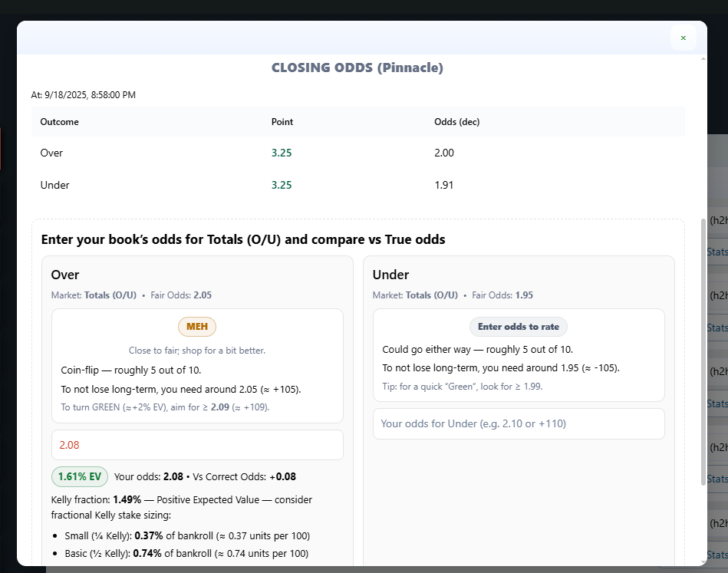728x573 pixels.
Task: Select the green Under point value 3.25
Action: pyautogui.click(x=282, y=185)
